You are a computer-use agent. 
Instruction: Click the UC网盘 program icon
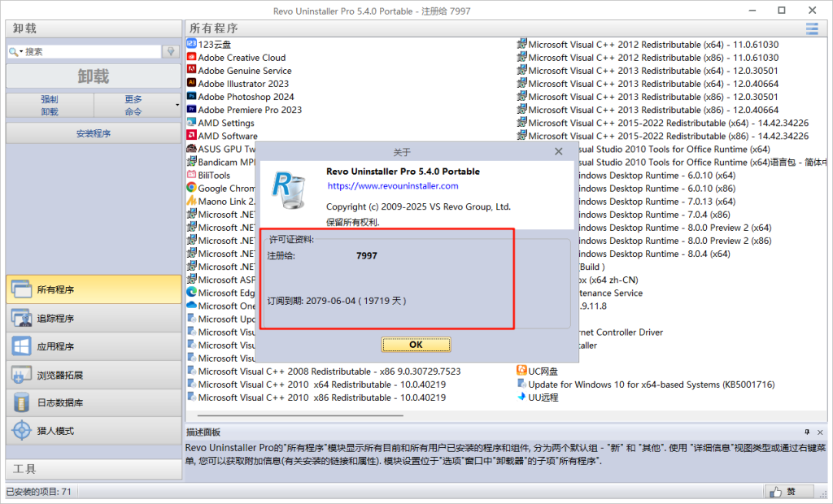pyautogui.click(x=521, y=371)
